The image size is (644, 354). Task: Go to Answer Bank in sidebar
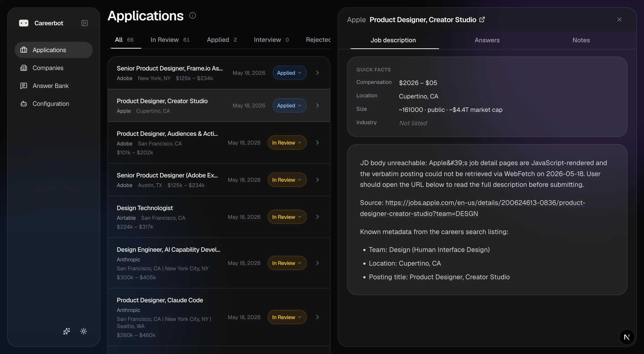pyautogui.click(x=54, y=86)
